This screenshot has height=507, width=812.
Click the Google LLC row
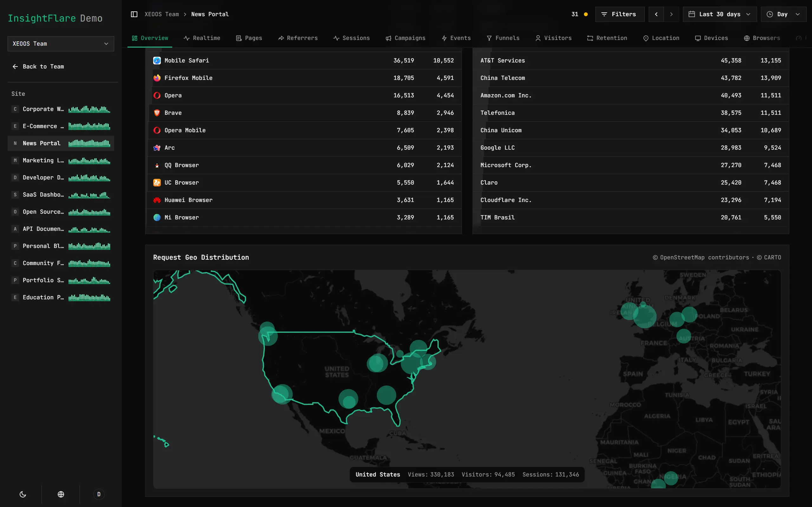coord(631,147)
